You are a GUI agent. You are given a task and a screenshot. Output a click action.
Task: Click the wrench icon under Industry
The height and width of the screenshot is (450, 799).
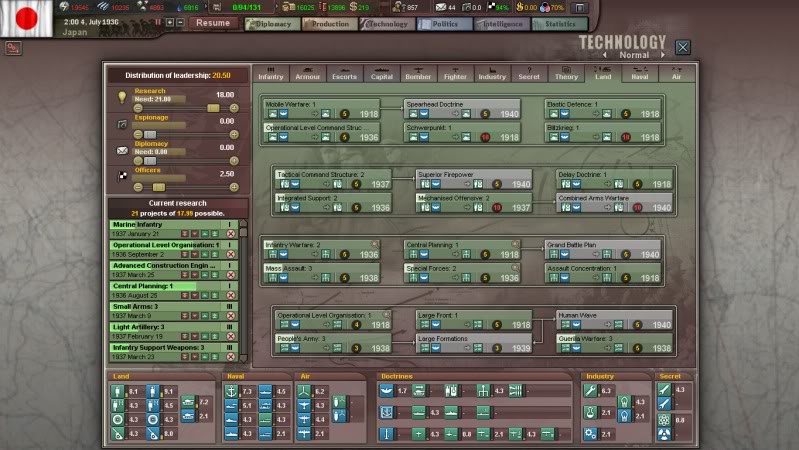point(591,391)
